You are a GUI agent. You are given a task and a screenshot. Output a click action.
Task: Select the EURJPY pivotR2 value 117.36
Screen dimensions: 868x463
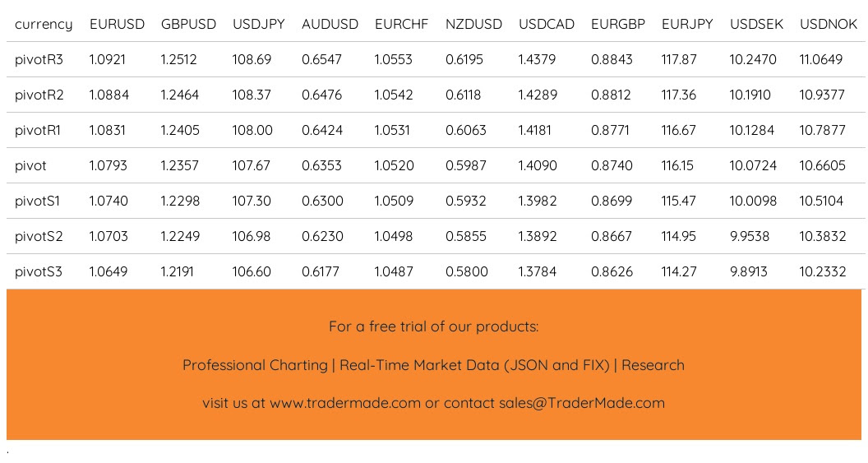679,95
